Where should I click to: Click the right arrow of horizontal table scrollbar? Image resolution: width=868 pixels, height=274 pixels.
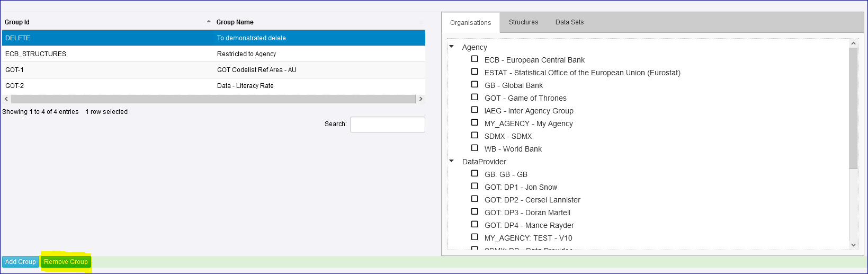click(421, 99)
